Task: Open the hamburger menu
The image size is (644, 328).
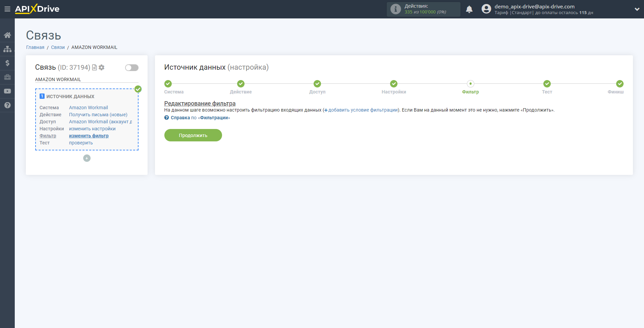Action: [7, 9]
